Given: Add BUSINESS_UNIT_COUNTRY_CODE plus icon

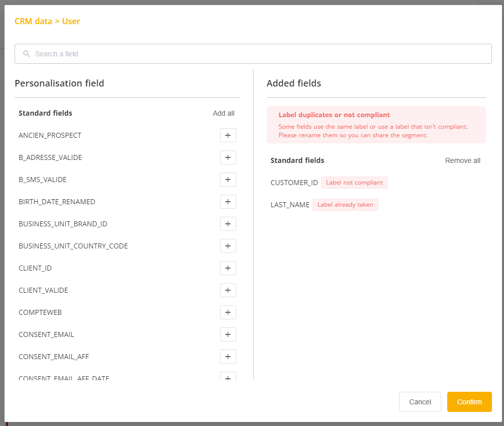Looking at the screenshot, I should [x=228, y=246].
